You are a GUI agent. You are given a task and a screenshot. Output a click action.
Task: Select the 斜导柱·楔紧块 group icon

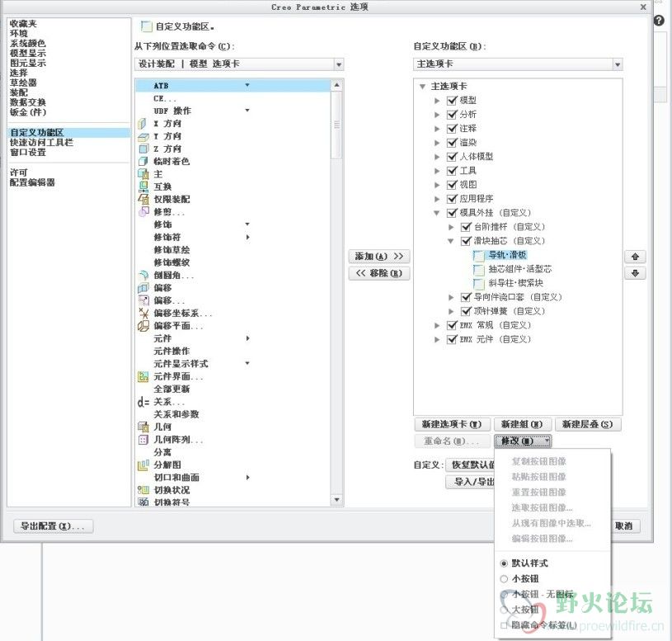(479, 284)
